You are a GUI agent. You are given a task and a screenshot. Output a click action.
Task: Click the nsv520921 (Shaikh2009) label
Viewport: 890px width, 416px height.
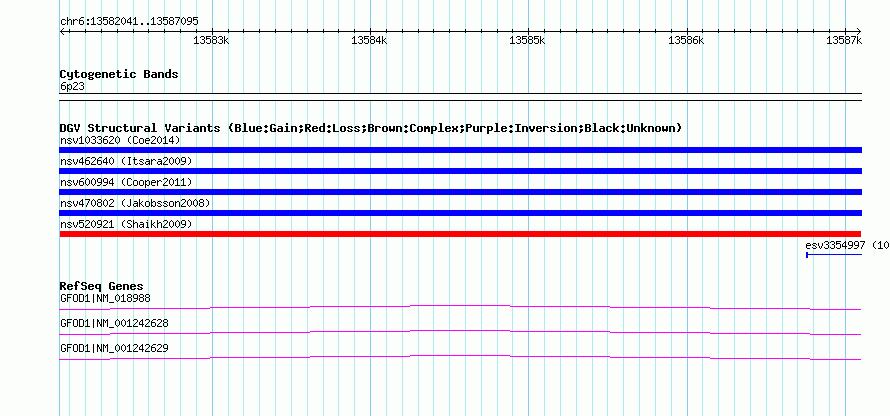click(x=126, y=224)
